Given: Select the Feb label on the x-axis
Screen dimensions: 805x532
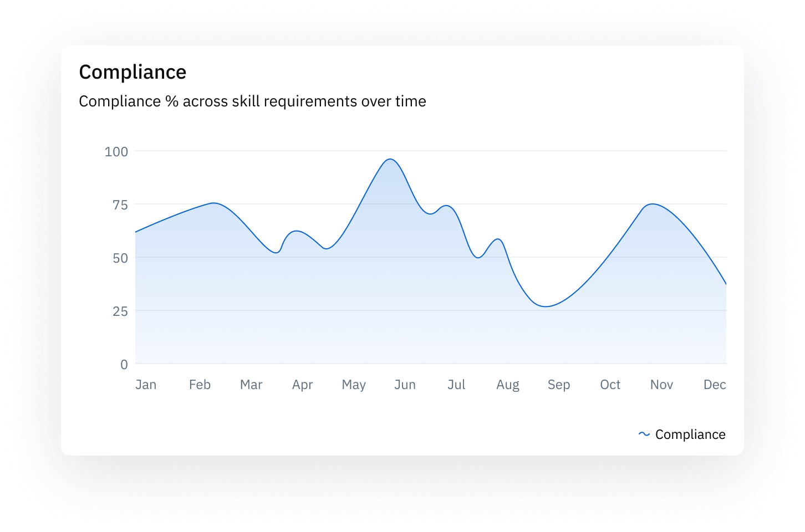Looking at the screenshot, I should 200,385.
